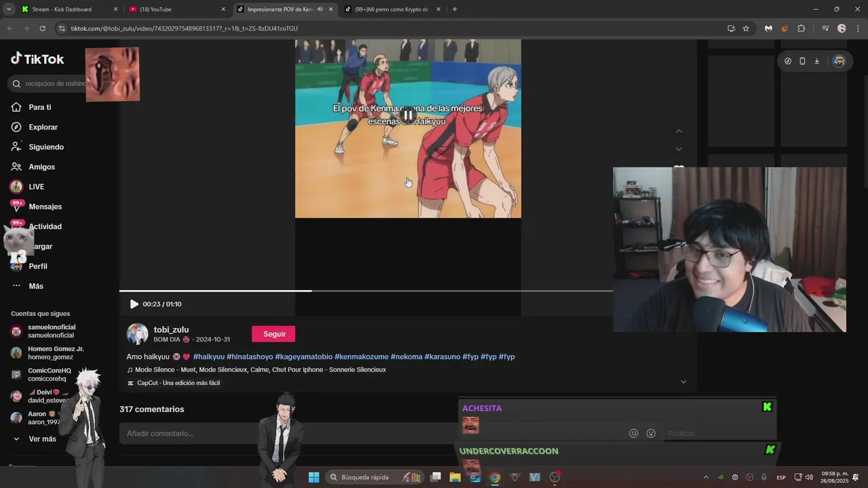
Task: View site information icon in address bar
Action: pos(62,28)
